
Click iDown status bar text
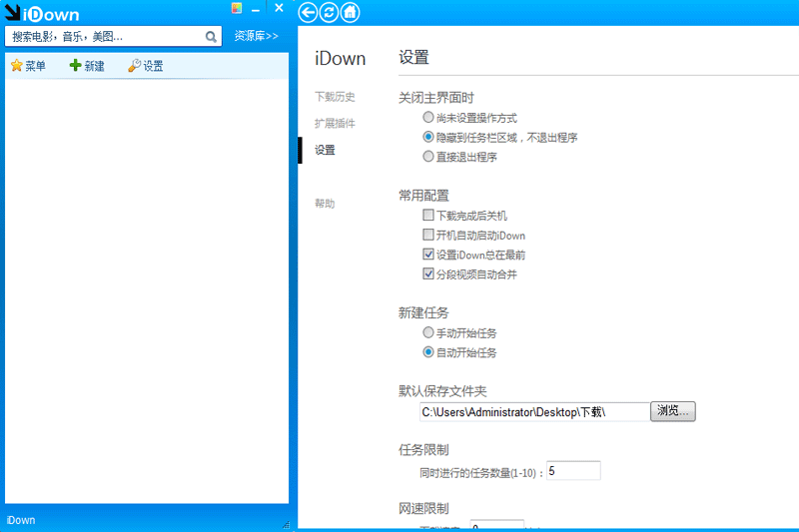click(x=21, y=520)
